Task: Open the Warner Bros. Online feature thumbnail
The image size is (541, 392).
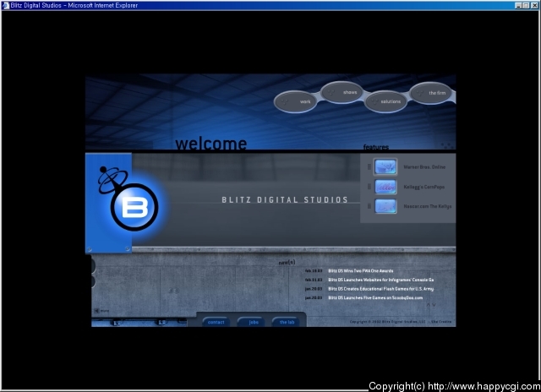Action: coord(385,166)
